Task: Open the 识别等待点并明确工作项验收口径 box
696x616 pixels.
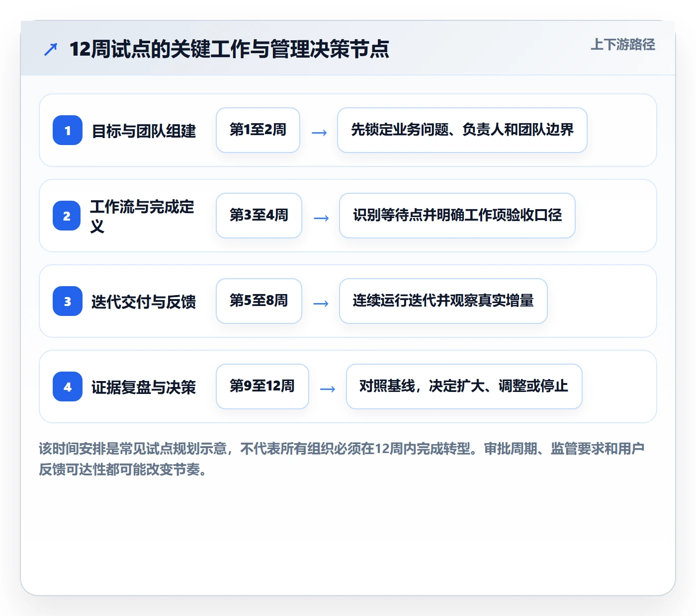Action: coord(457,216)
